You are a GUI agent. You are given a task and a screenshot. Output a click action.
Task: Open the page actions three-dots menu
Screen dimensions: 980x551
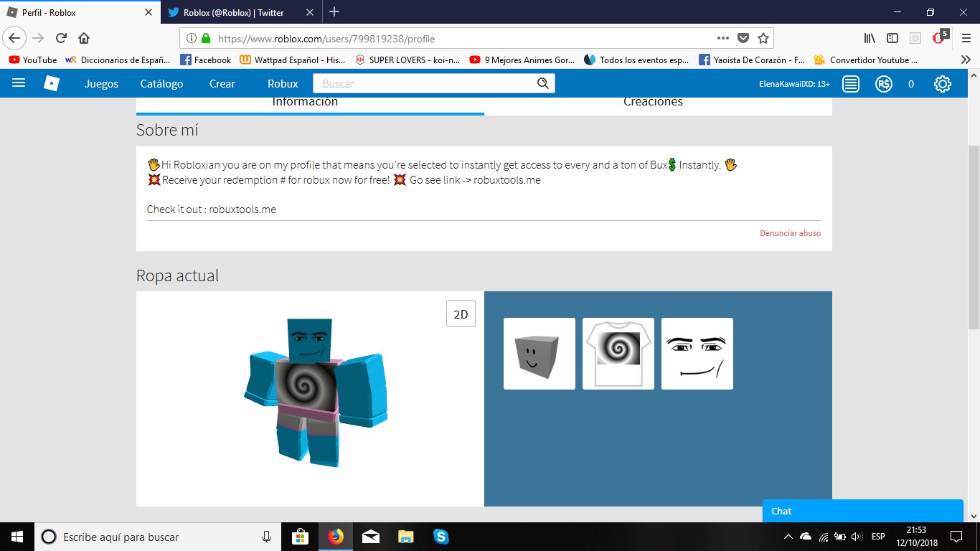point(723,38)
